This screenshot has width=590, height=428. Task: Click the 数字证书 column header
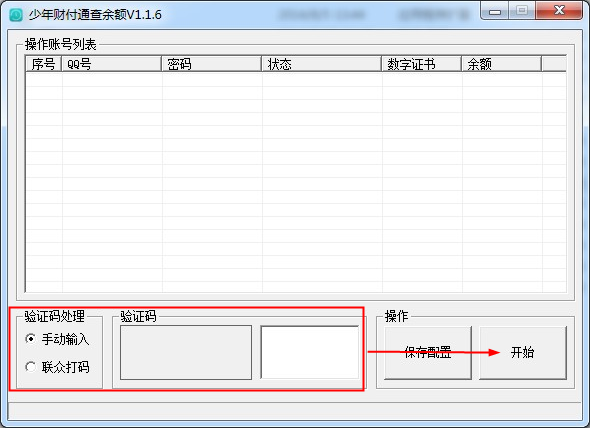[x=422, y=64]
